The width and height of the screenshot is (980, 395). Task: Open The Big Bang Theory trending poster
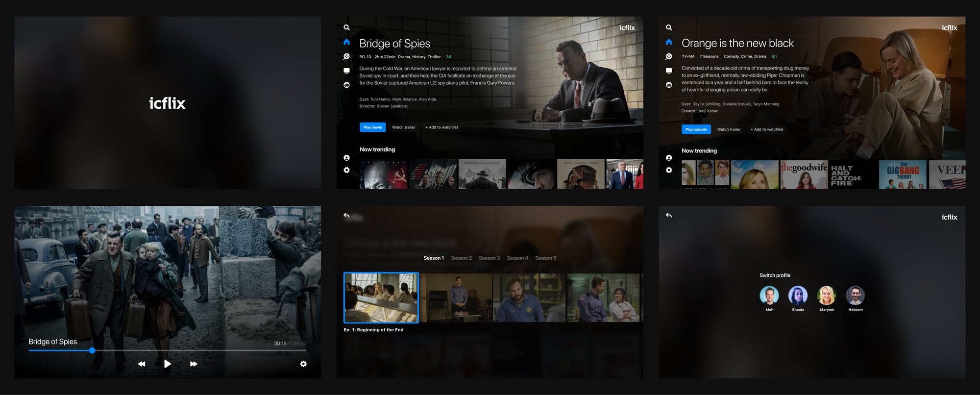pyautogui.click(x=903, y=174)
